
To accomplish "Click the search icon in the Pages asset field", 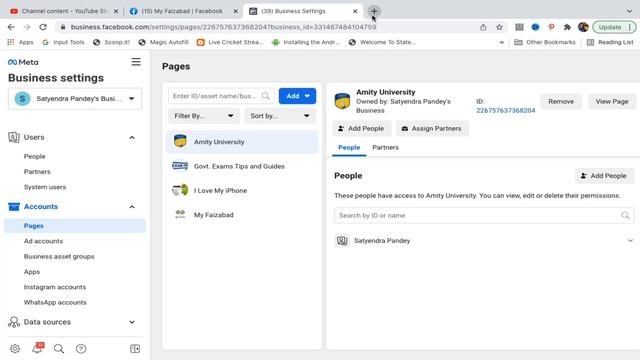I will [x=266, y=96].
